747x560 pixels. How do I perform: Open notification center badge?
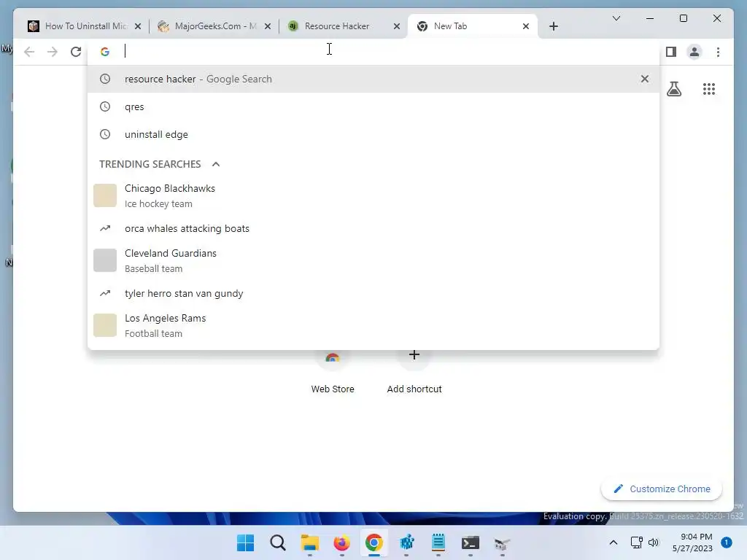(726, 542)
